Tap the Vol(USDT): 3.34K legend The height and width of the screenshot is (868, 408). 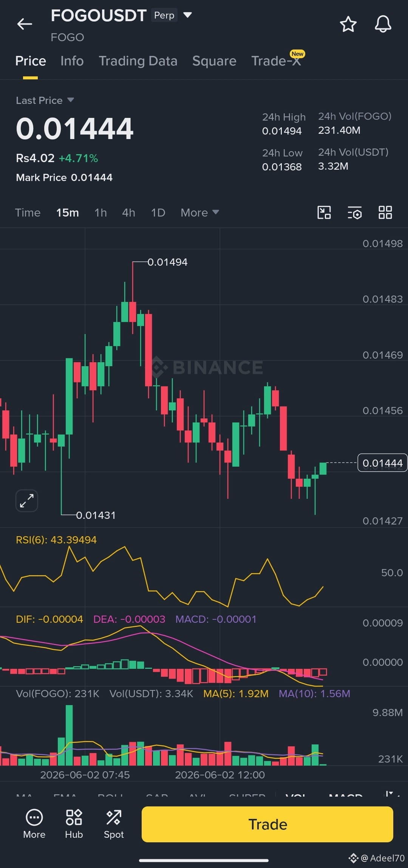pos(151,694)
